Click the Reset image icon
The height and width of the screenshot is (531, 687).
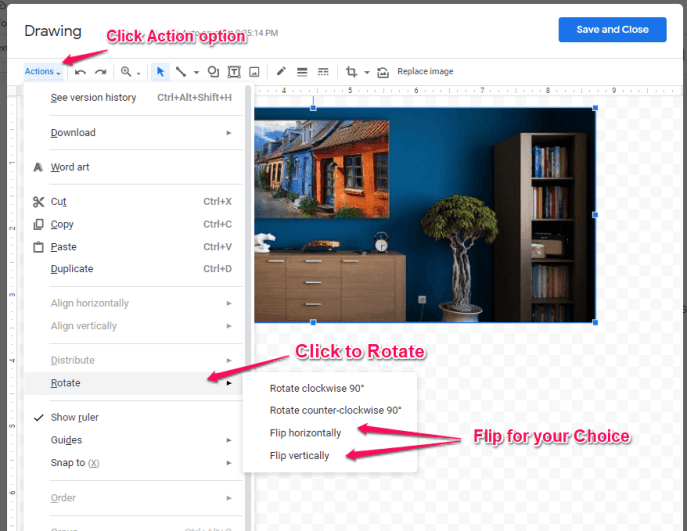383,72
